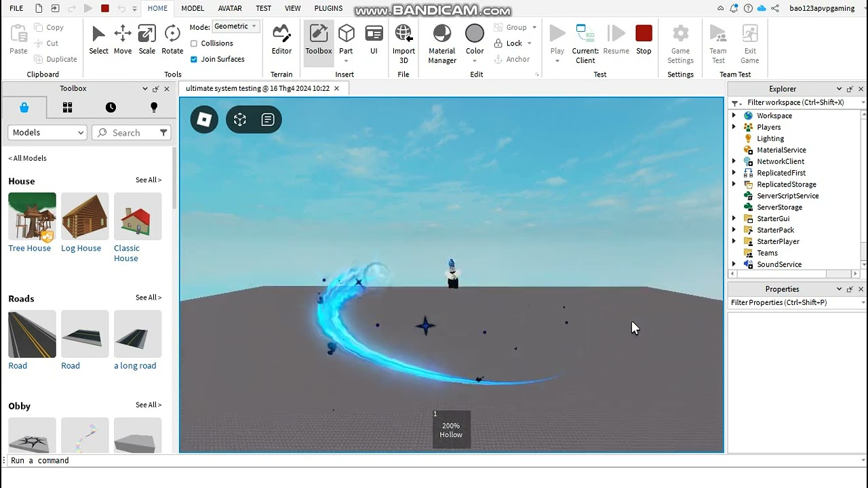Select Teams in Explorer

click(767, 253)
